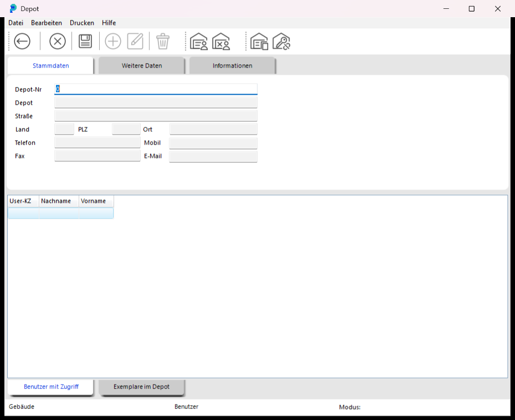515x420 pixels.
Task: Save the depot with the floppy disk icon
Action: pos(85,42)
